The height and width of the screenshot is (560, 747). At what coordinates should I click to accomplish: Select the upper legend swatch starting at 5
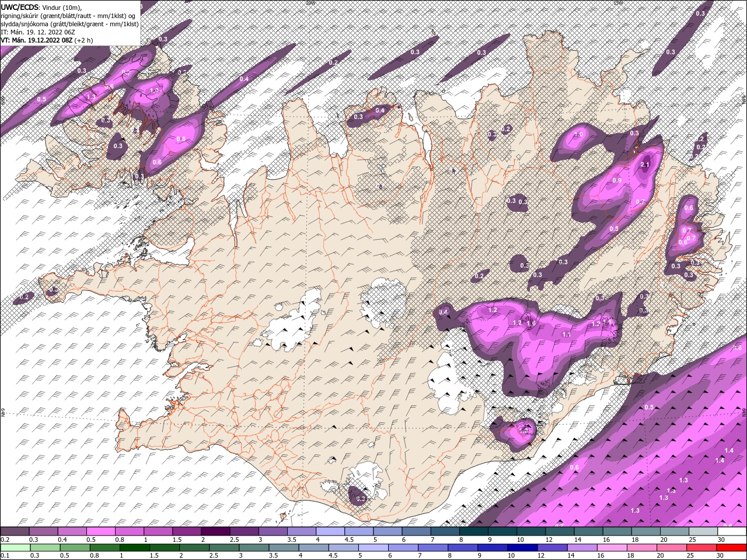coord(388,531)
